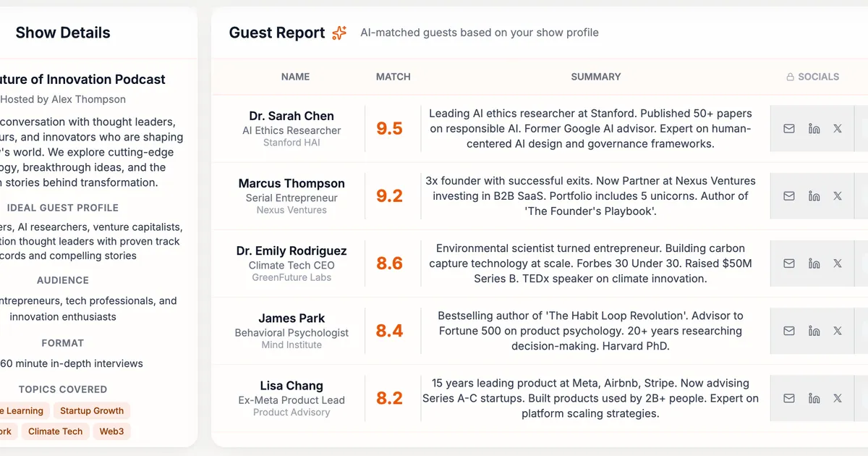The height and width of the screenshot is (456, 868).
Task: Email Lisa Chang via the envelope icon
Action: point(789,398)
